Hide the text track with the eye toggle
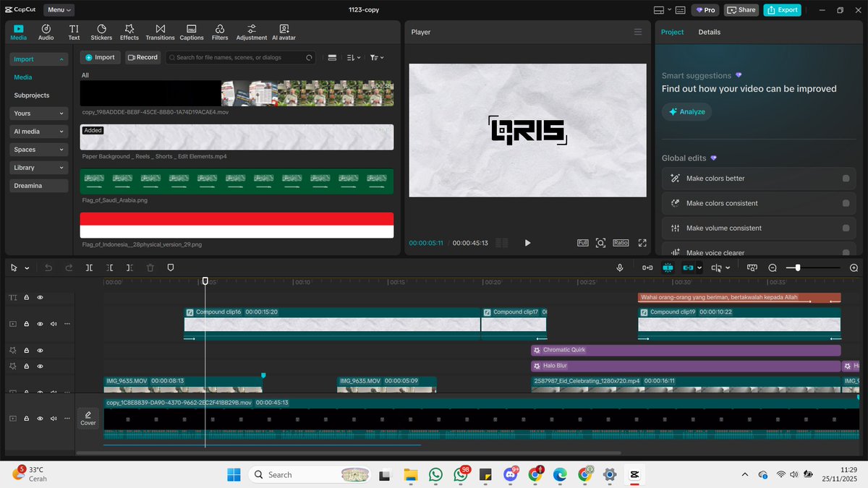Image resolution: width=868 pixels, height=488 pixels. coord(41,297)
